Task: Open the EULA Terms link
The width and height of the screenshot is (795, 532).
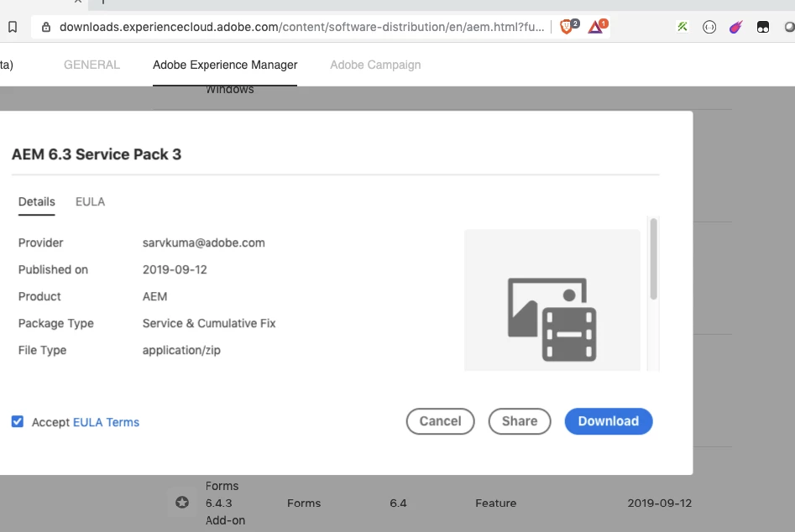Action: (106, 422)
